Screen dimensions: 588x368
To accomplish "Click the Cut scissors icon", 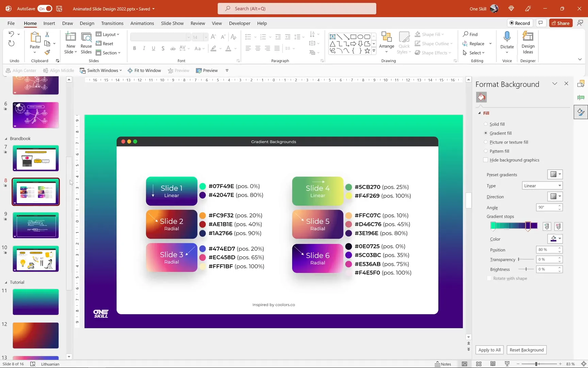I will pyautogui.click(x=47, y=34).
